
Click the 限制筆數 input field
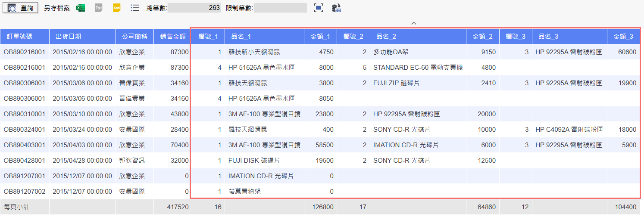click(280, 8)
